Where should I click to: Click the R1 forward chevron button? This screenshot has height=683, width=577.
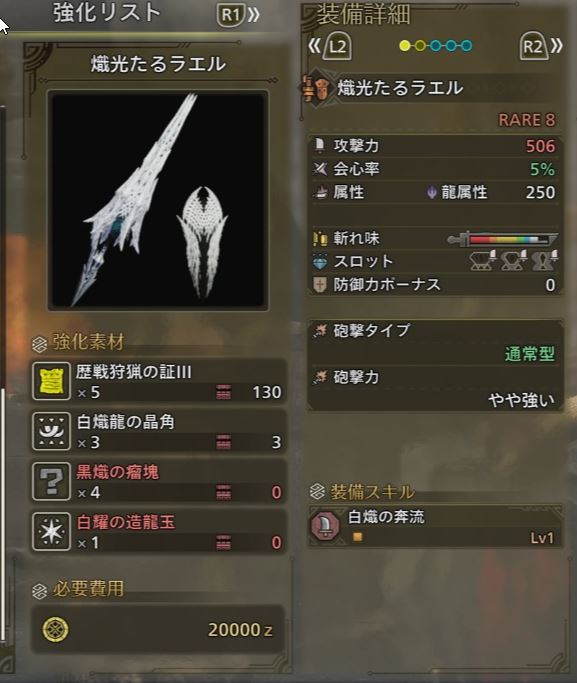(x=238, y=15)
